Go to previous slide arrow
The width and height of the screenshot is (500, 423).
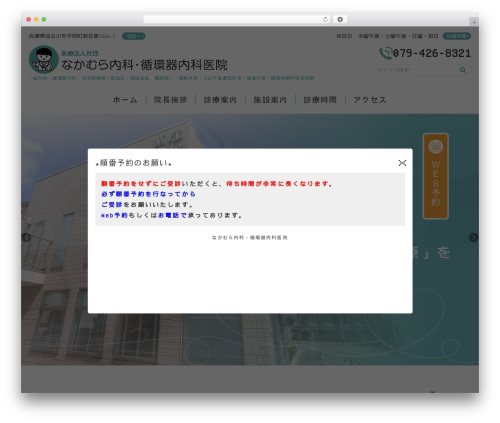[26, 237]
